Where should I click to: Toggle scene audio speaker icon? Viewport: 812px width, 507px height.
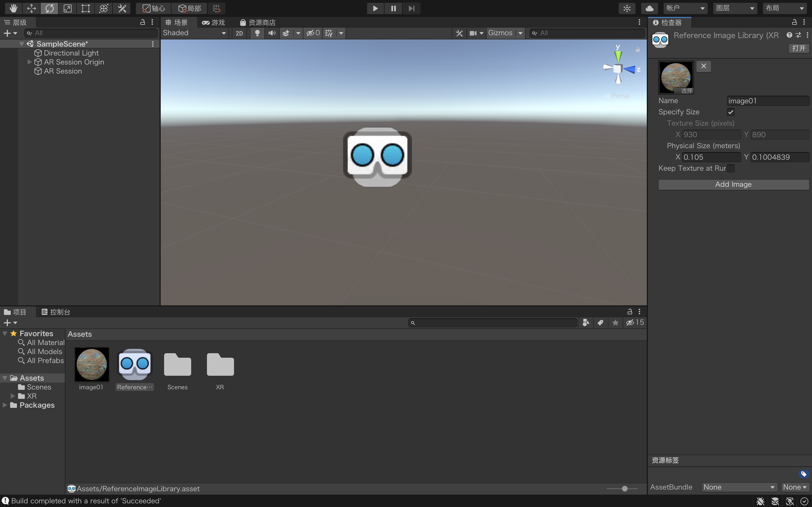point(272,33)
